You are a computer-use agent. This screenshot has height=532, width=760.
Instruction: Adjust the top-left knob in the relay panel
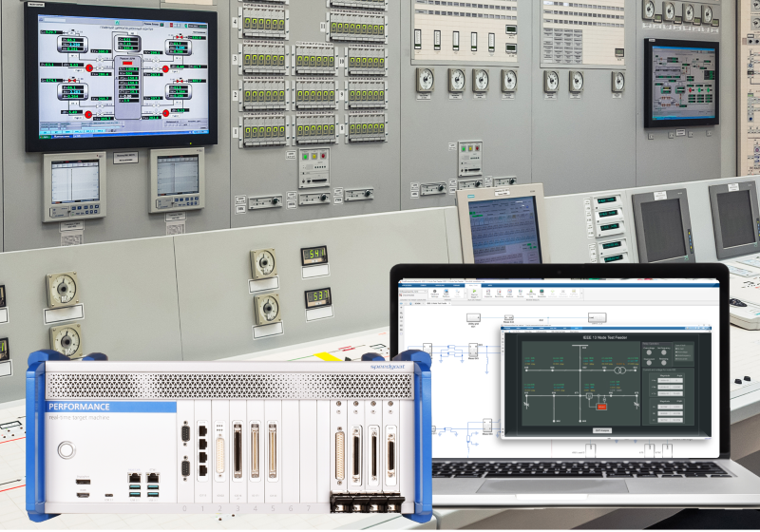(x=649, y=352)
